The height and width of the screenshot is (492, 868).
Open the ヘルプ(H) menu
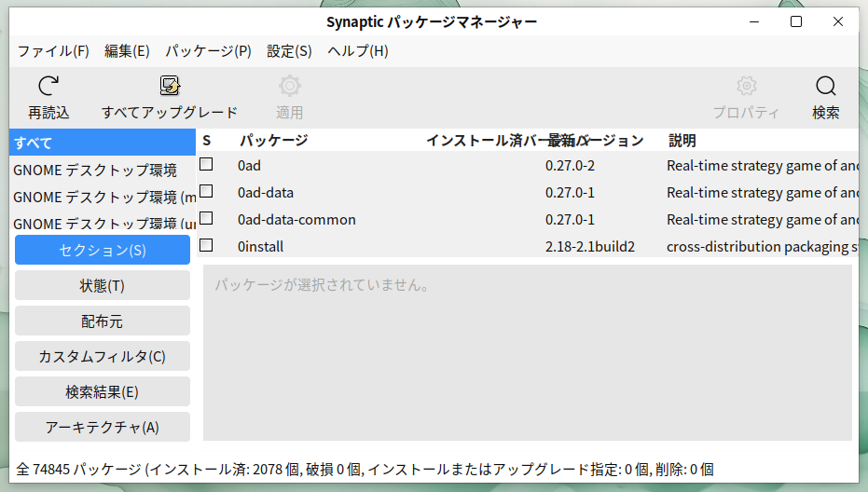[357, 51]
